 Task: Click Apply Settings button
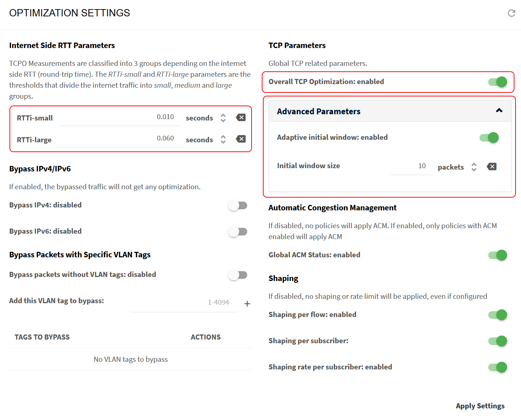[x=480, y=406]
